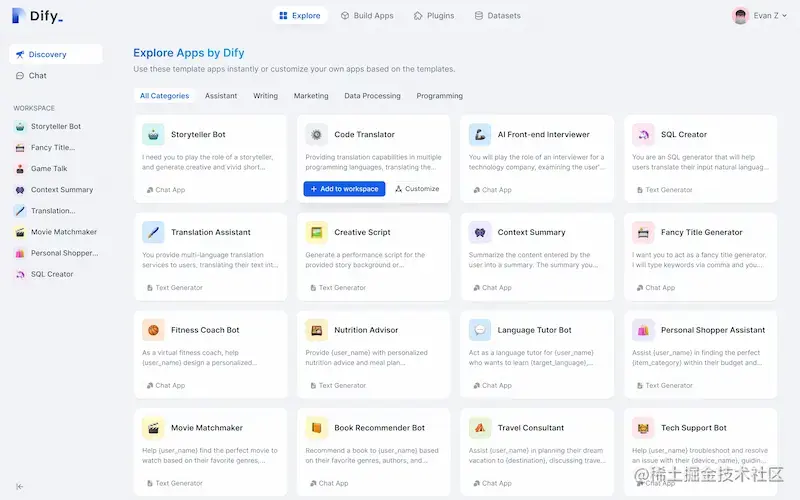Click Creative Script card icon
The image size is (800, 500).
(316, 232)
